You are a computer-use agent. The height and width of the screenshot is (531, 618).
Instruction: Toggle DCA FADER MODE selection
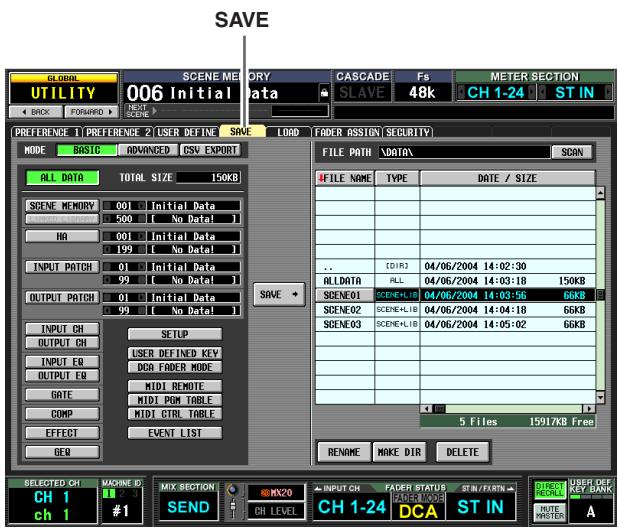click(x=175, y=367)
